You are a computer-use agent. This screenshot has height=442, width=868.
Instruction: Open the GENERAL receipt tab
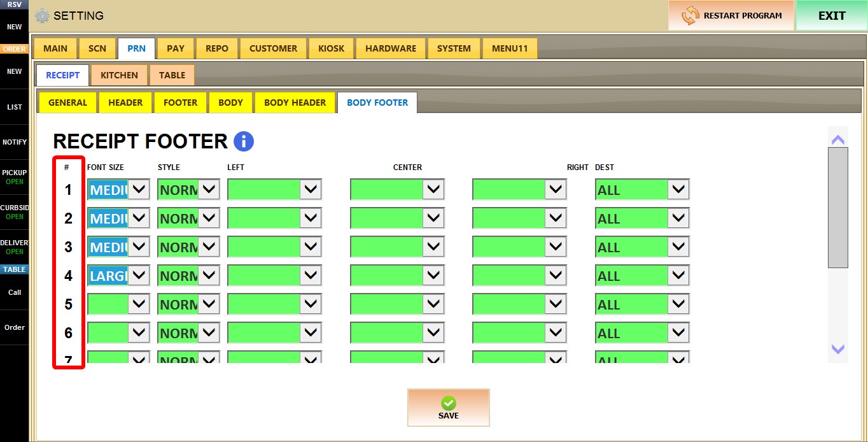[x=67, y=103]
